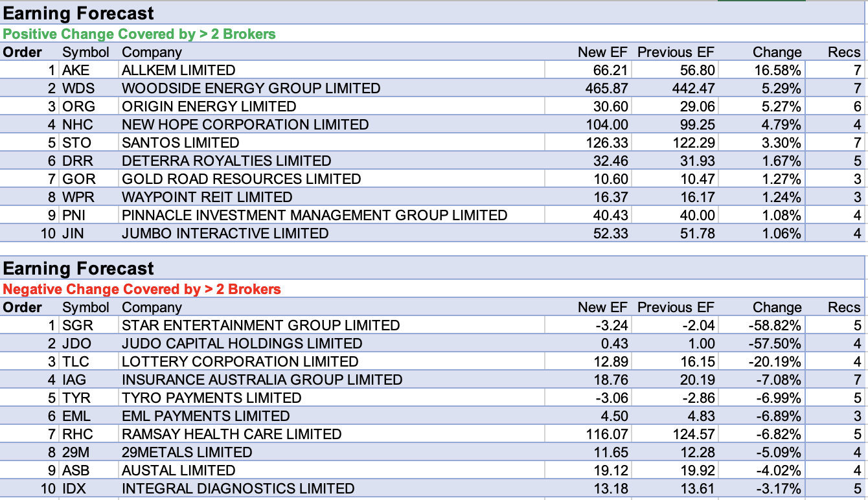This screenshot has width=868, height=500.
Task: Select the STAR ENTERTAINMENT GROUP LIMITED cell
Action: click(260, 325)
